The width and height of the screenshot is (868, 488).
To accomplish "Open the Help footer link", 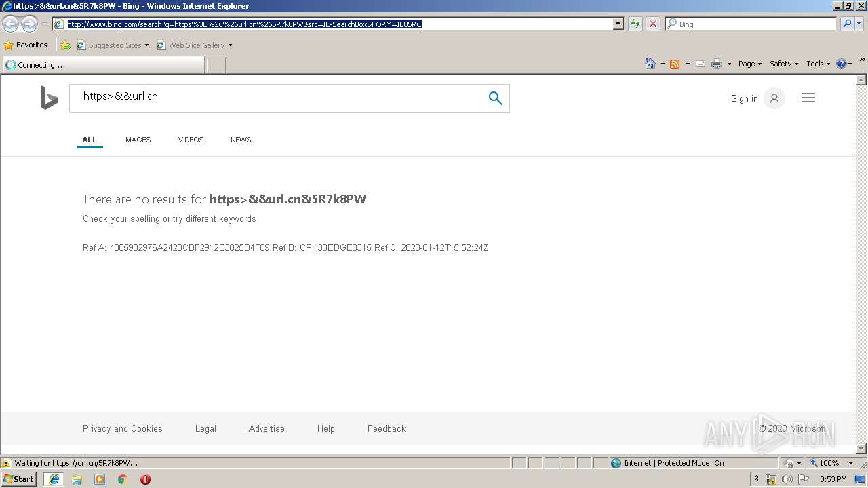I will pos(326,428).
